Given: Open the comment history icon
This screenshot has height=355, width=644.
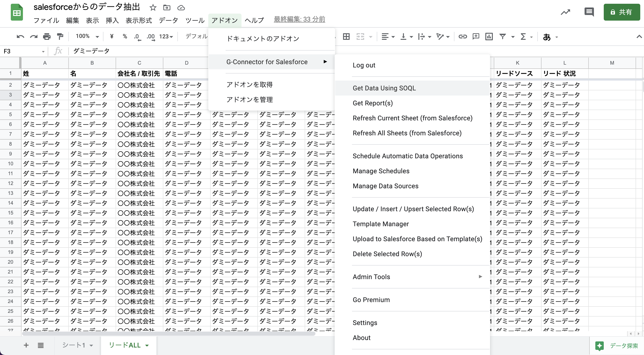Looking at the screenshot, I should 589,12.
